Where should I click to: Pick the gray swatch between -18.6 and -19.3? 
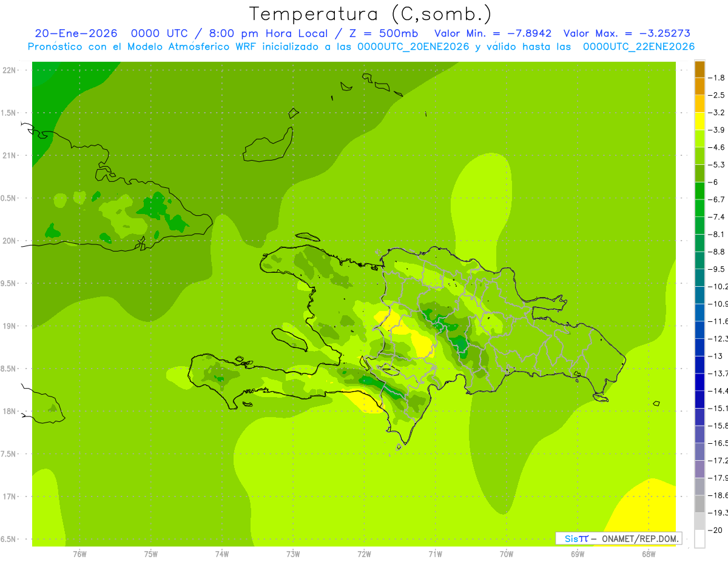point(699,504)
